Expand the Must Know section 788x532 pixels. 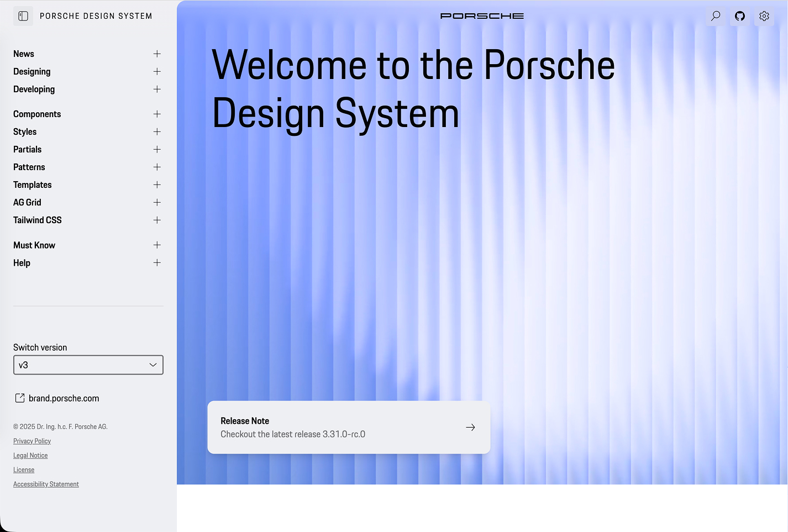coord(157,245)
